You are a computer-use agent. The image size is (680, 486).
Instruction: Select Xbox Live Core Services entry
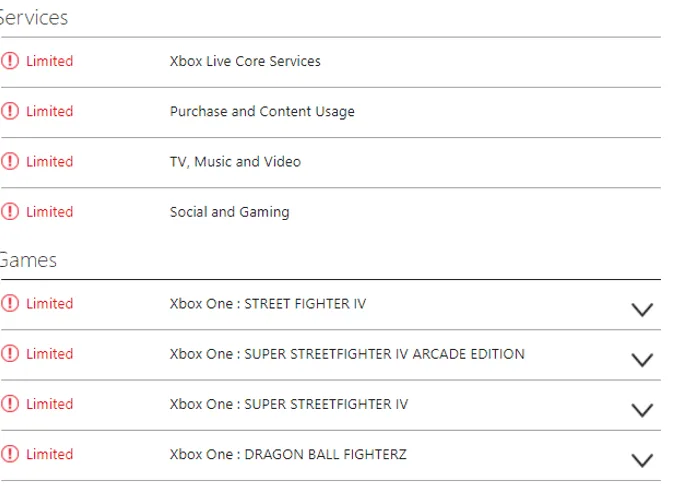(245, 61)
